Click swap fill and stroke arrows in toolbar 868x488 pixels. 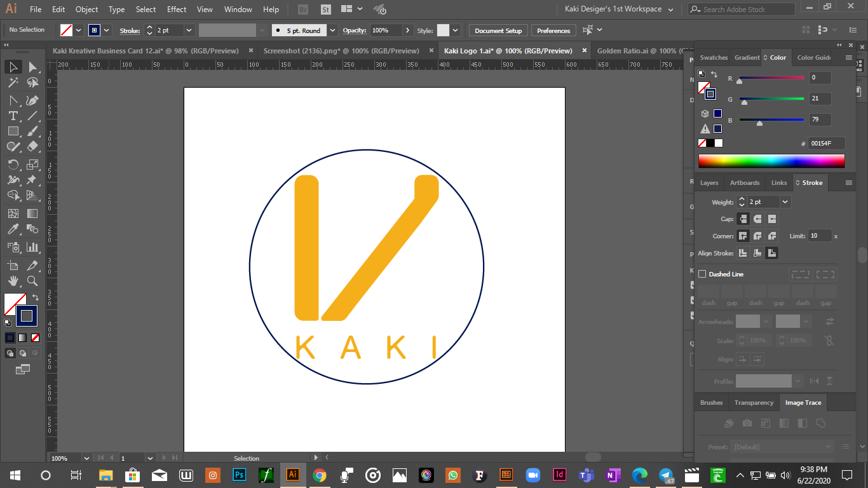coord(36,297)
